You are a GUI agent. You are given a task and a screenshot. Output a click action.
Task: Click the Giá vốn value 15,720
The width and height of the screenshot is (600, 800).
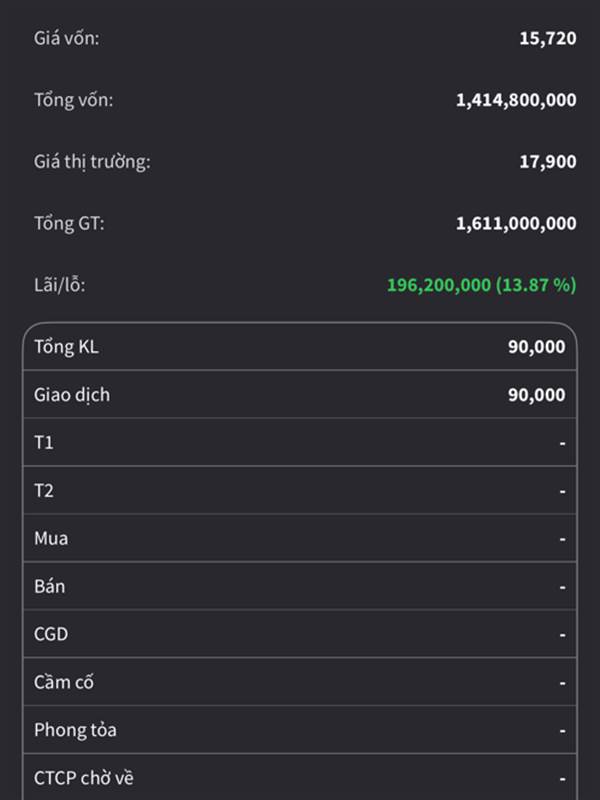point(547,39)
